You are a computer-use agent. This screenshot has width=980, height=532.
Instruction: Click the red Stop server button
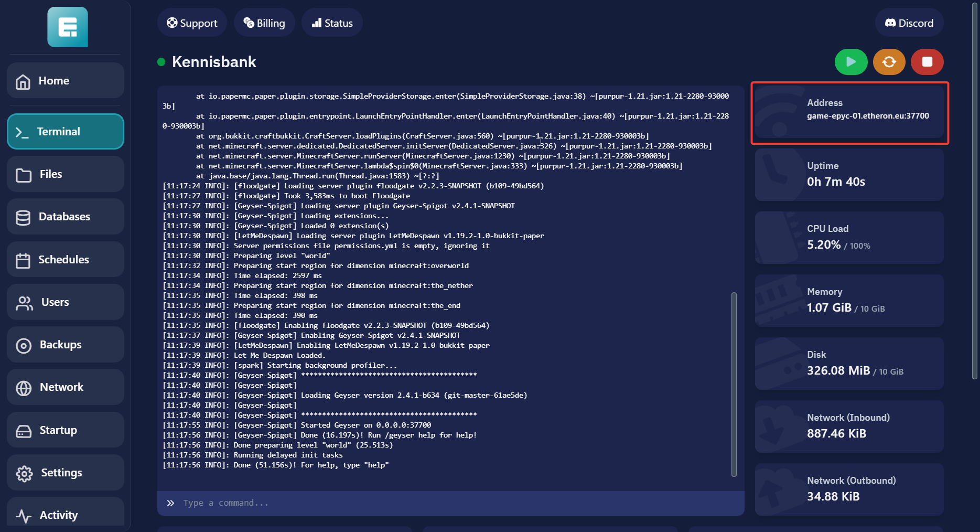pyautogui.click(x=927, y=62)
